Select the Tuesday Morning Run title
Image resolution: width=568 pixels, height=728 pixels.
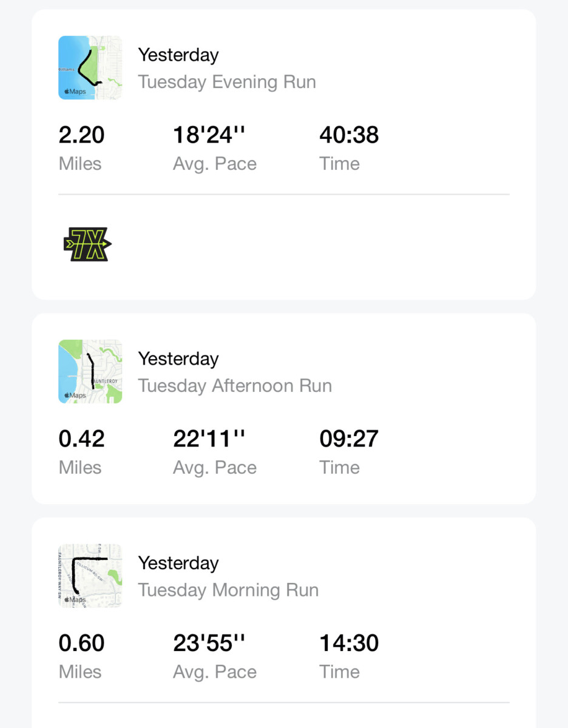228,590
